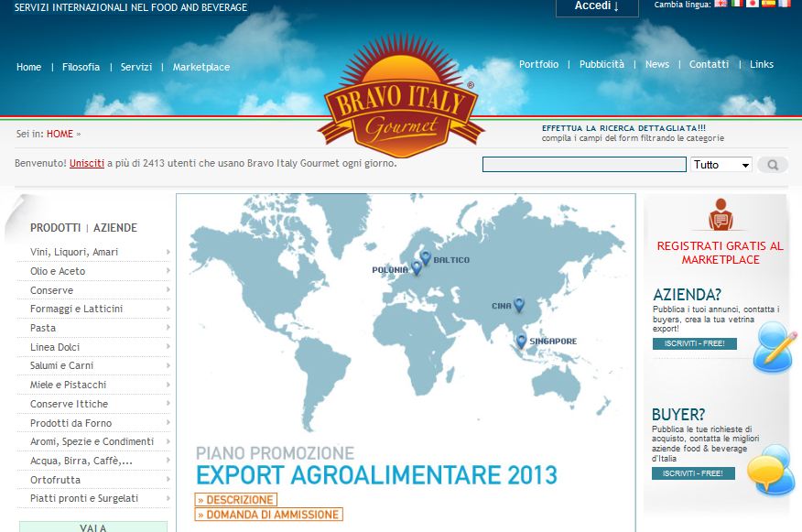802x532 pixels.
Task: Open the Portfolio menu item
Action: pos(538,64)
